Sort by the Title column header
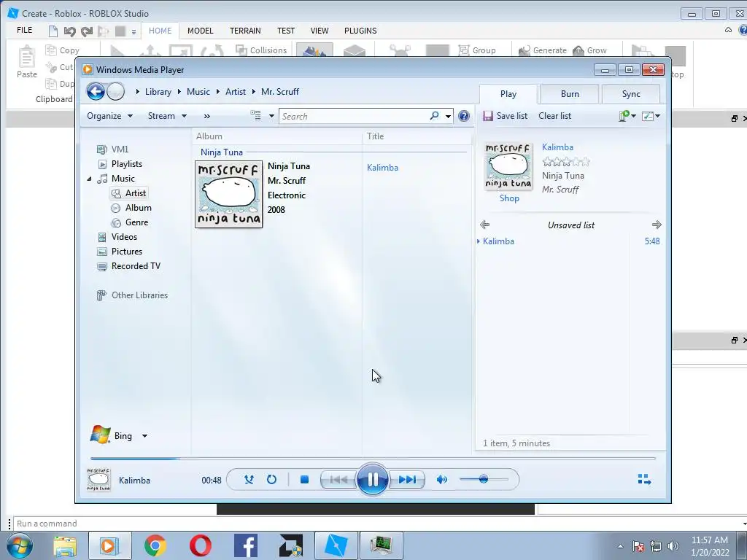Viewport: 747px width, 560px height. 417,136
